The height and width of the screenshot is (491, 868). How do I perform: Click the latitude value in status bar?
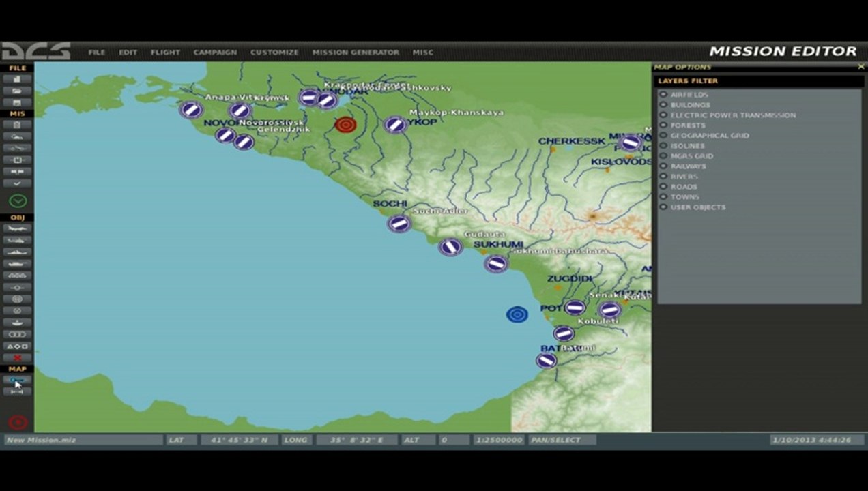tap(239, 440)
